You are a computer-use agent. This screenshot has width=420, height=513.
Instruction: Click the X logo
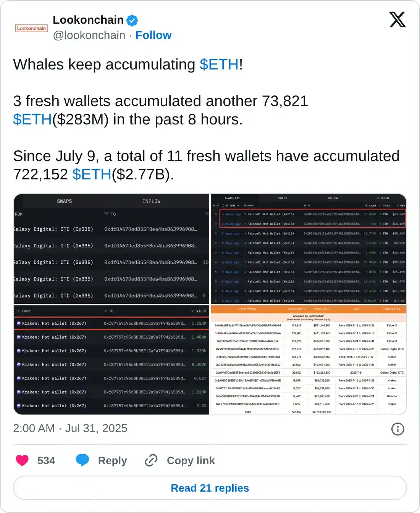tap(397, 20)
